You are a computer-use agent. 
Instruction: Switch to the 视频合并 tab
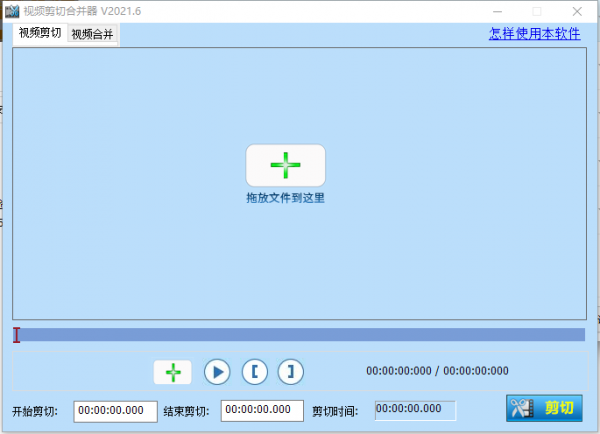click(92, 34)
